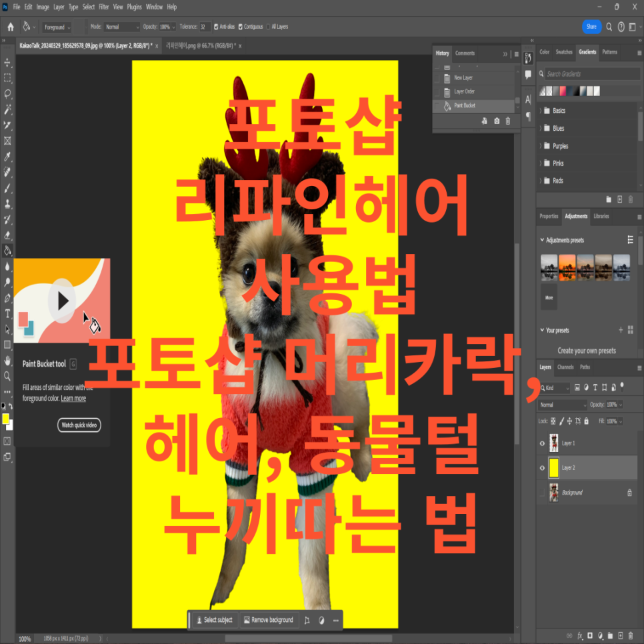This screenshot has height=644, width=644.
Task: Select the sunset orange adjustment preset thumbnail
Action: (x=567, y=268)
